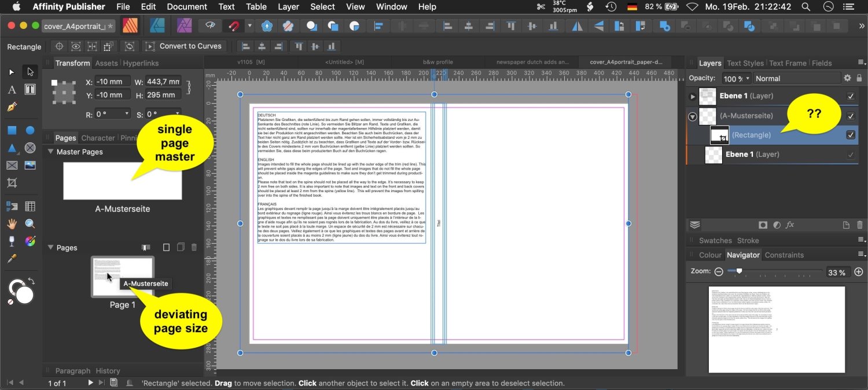Click the Page 1 thumbnail
Image resolution: width=868 pixels, height=390 pixels.
point(122,277)
